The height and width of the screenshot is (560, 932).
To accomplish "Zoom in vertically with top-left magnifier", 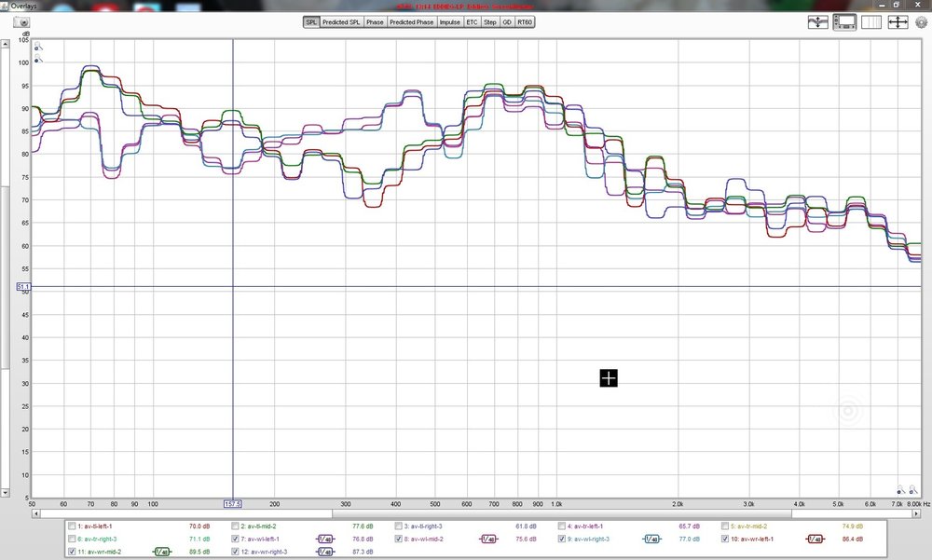I will pos(38,46).
